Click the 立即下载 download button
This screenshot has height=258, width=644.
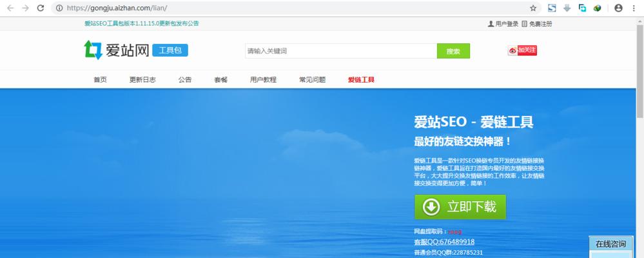460,206
